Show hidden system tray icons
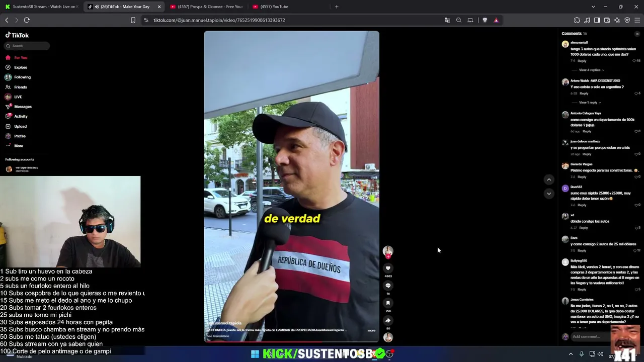This screenshot has height=362, width=644. click(571, 354)
